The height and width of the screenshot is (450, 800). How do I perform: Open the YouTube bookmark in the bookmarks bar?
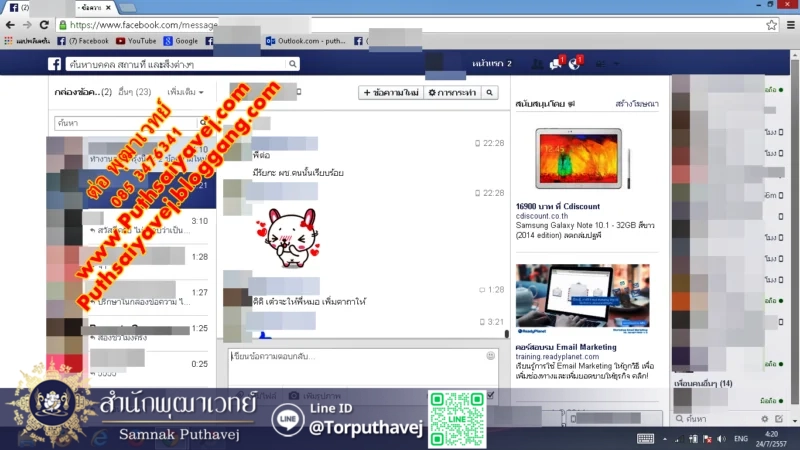tap(136, 41)
